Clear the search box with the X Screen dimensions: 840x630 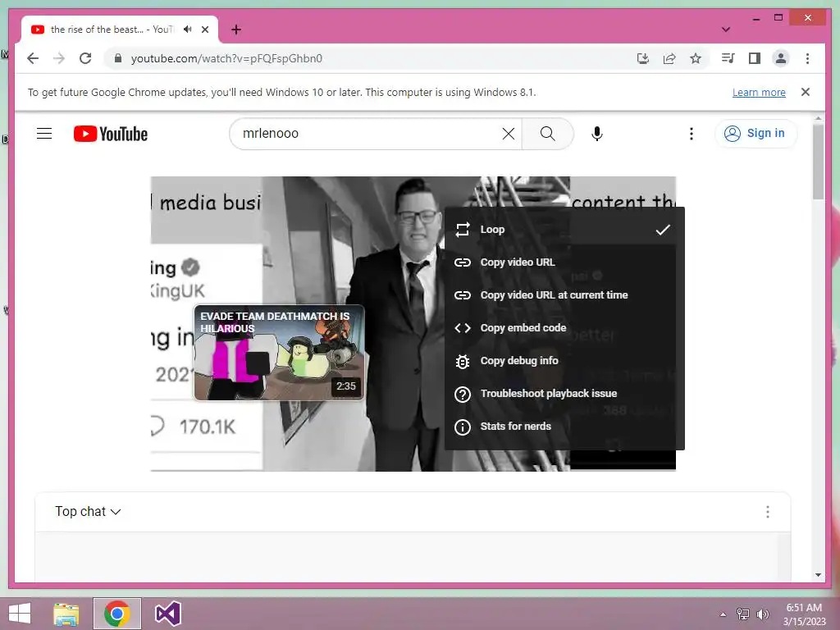coord(509,134)
